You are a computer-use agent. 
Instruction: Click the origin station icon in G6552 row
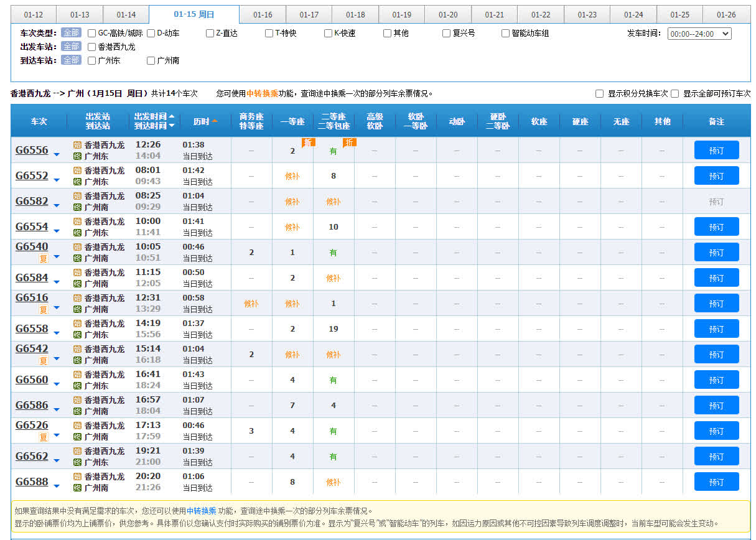[77, 170]
